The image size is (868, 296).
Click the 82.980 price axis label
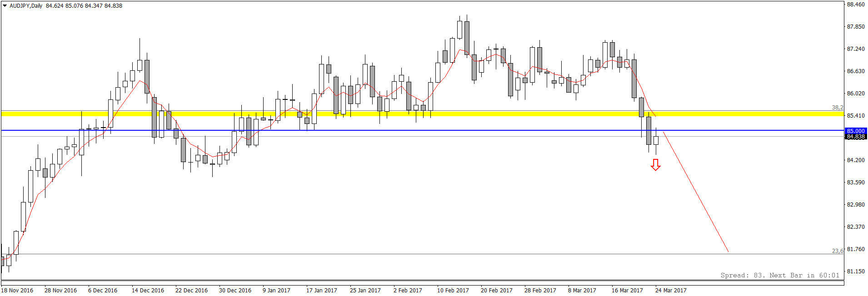856,205
